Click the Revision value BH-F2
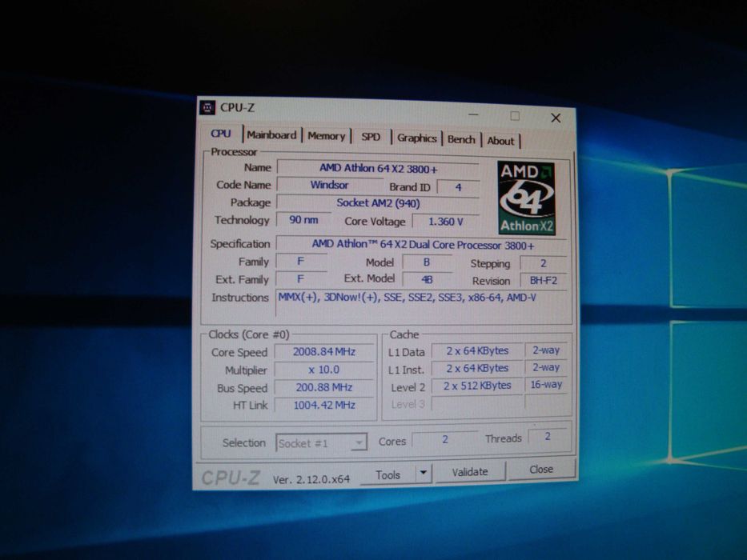This screenshot has width=747, height=560. (543, 281)
